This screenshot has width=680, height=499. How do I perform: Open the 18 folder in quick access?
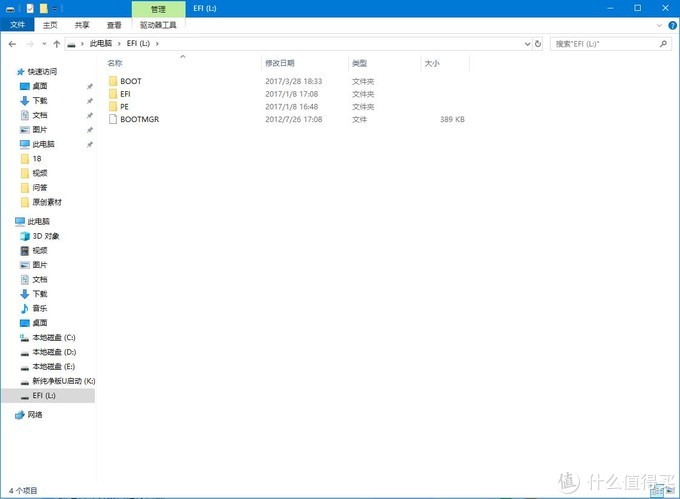[x=37, y=159]
